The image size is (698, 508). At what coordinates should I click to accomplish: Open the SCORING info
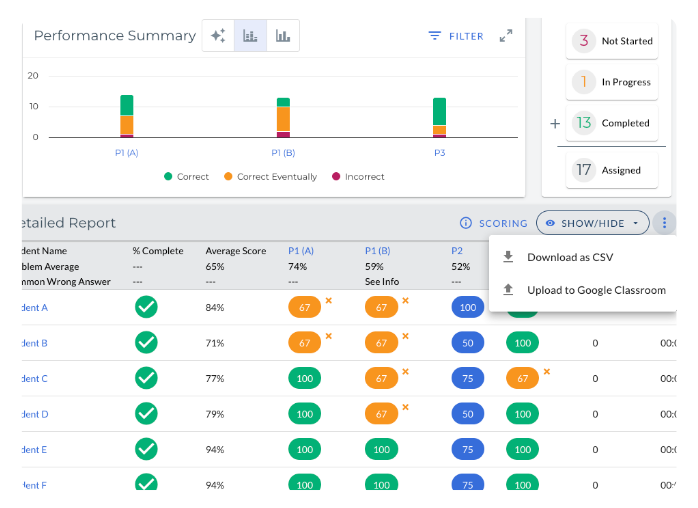coord(493,223)
